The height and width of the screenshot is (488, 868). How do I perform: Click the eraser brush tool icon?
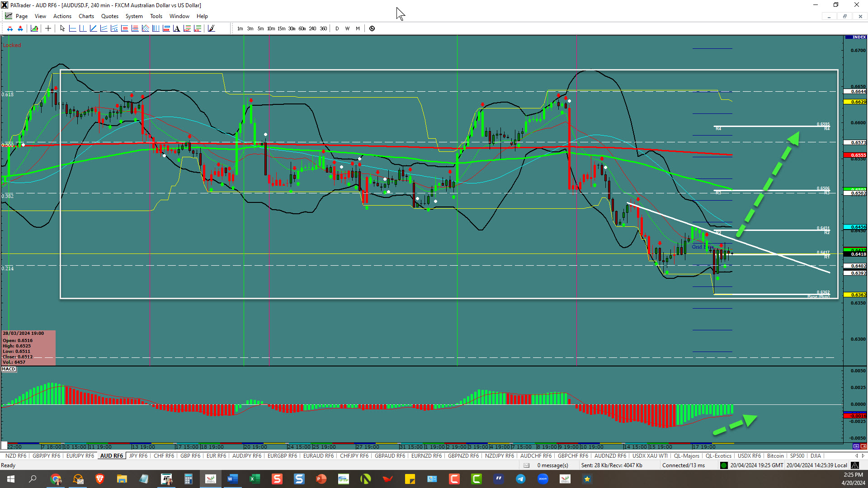click(x=211, y=28)
